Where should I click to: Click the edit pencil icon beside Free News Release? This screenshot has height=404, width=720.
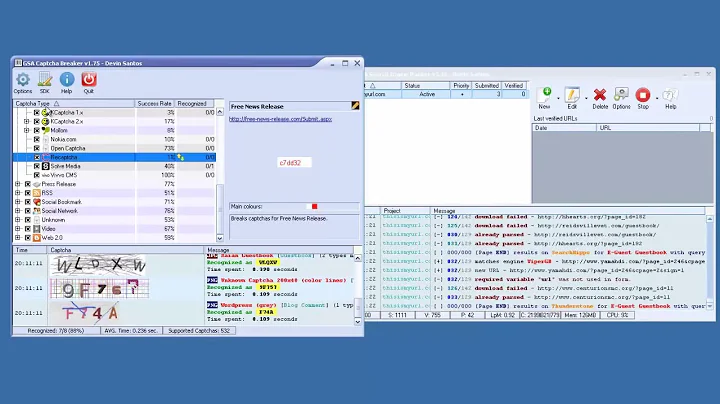click(x=355, y=106)
